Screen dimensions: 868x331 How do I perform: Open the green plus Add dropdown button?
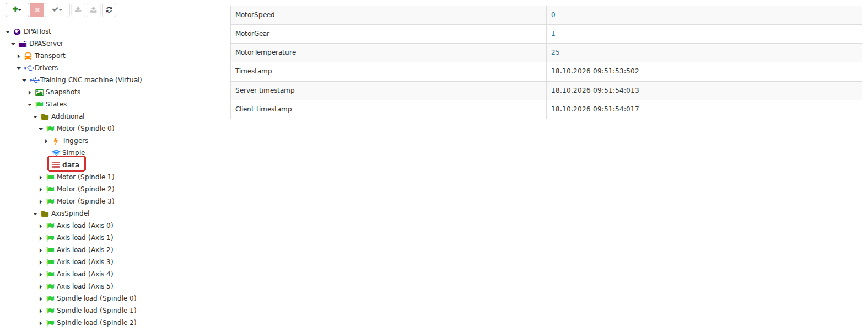pyautogui.click(x=17, y=10)
